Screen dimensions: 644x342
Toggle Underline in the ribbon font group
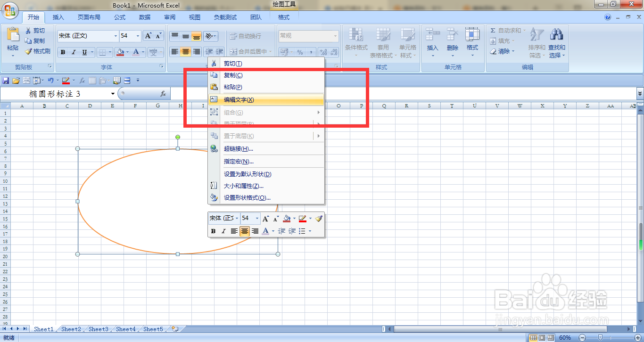85,52
